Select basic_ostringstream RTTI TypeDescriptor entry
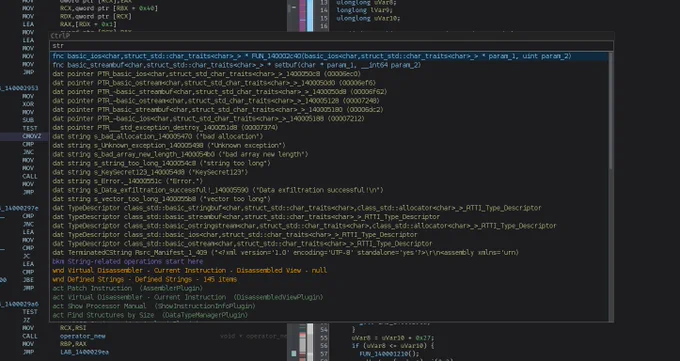Screen dimensions: 680x361 tap(329, 226)
